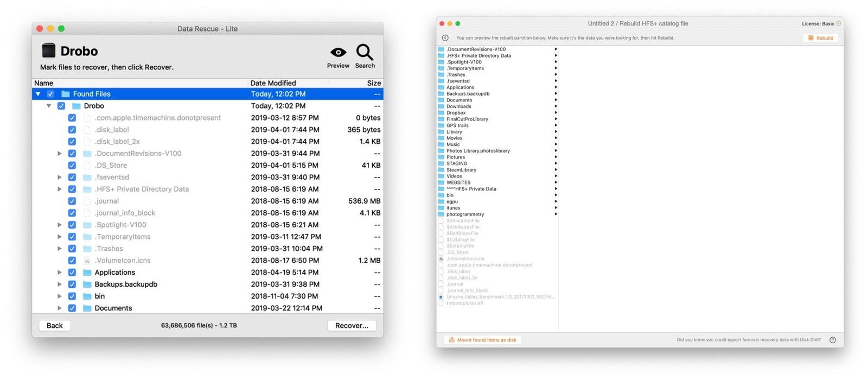Viewport: 868px width, 379px height.
Task: Collapse the Drobo folder tree
Action: coord(49,106)
